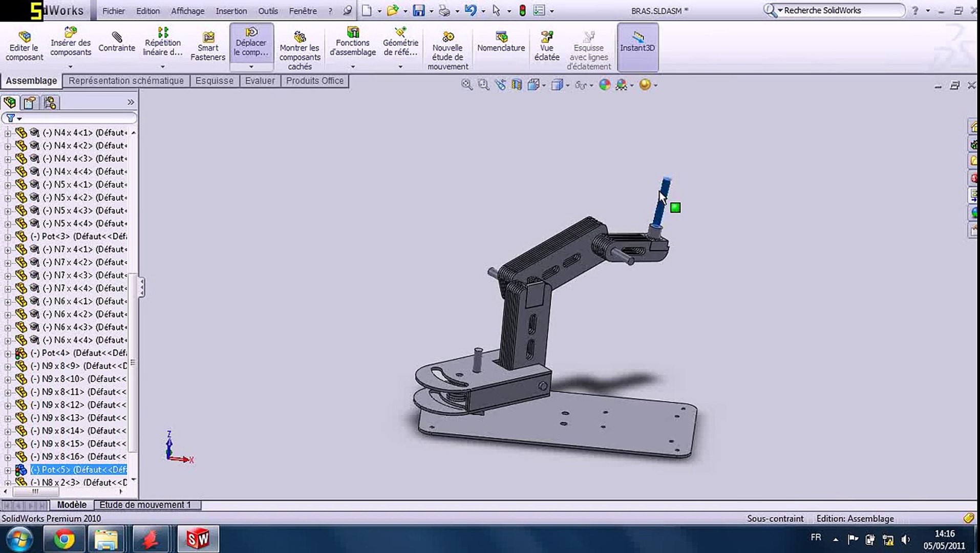Screen dimensions: 980x553
Task: Open the Insertion menu
Action: click(x=231, y=10)
